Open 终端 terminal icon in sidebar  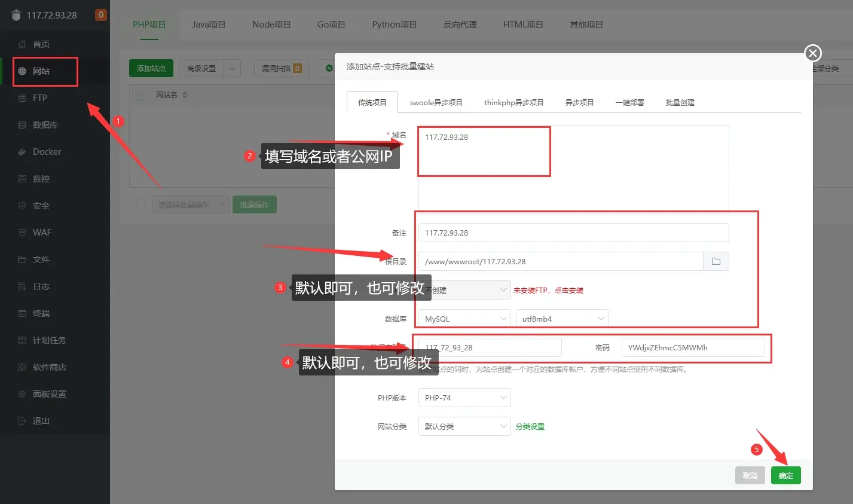(23, 313)
